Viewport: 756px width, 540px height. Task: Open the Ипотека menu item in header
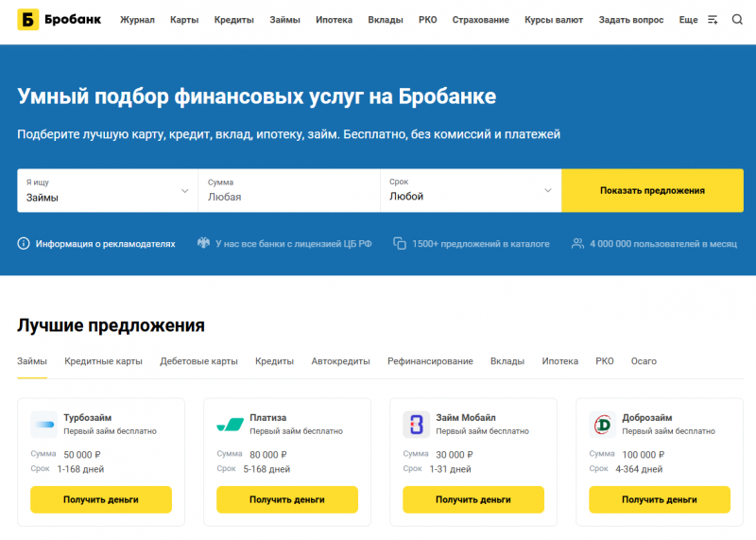(334, 20)
